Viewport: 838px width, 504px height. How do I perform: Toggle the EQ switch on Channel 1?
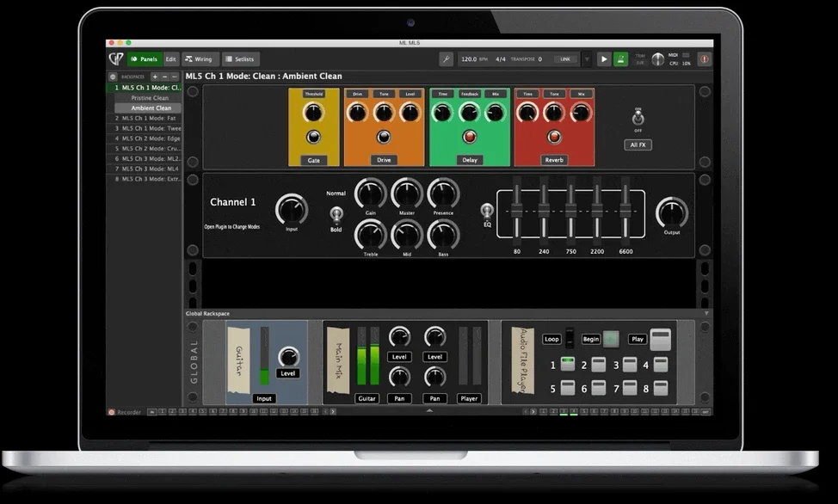tap(487, 210)
